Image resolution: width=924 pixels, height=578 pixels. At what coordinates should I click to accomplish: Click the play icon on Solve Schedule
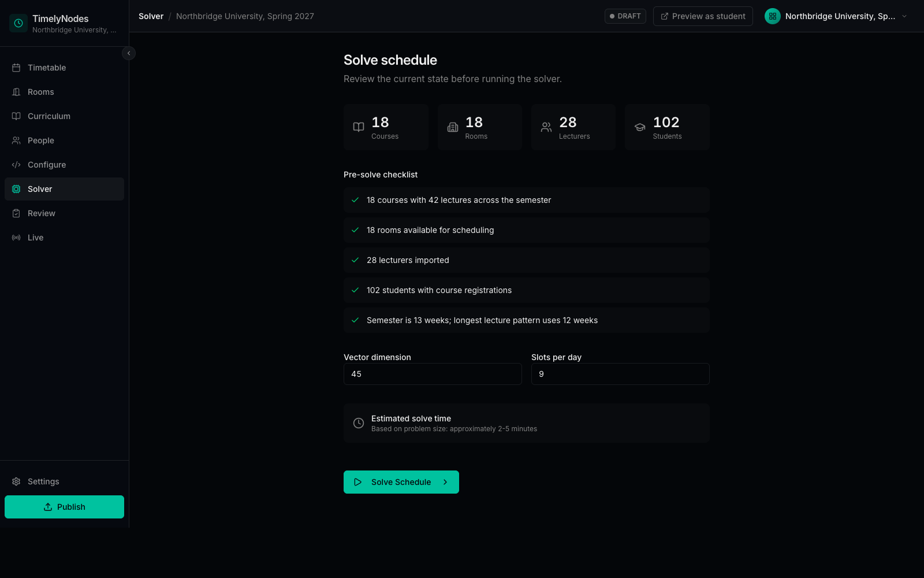tap(358, 482)
